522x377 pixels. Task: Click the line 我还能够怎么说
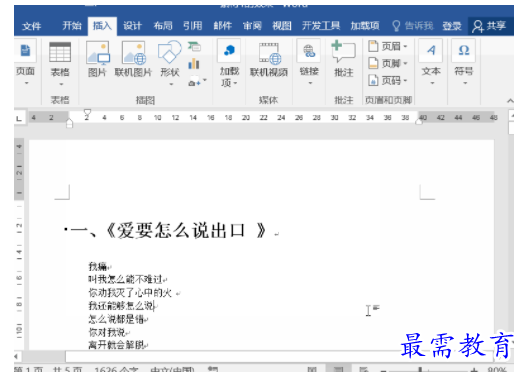tap(121, 306)
